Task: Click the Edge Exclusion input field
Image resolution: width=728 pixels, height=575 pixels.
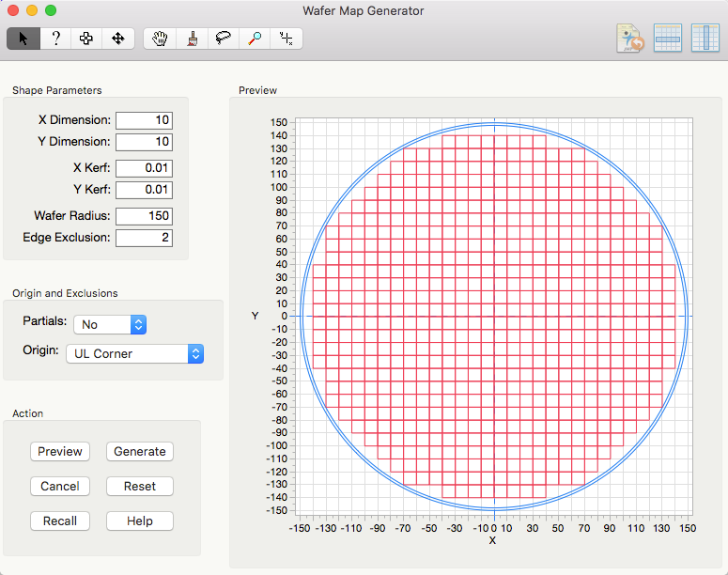Action: coord(145,238)
